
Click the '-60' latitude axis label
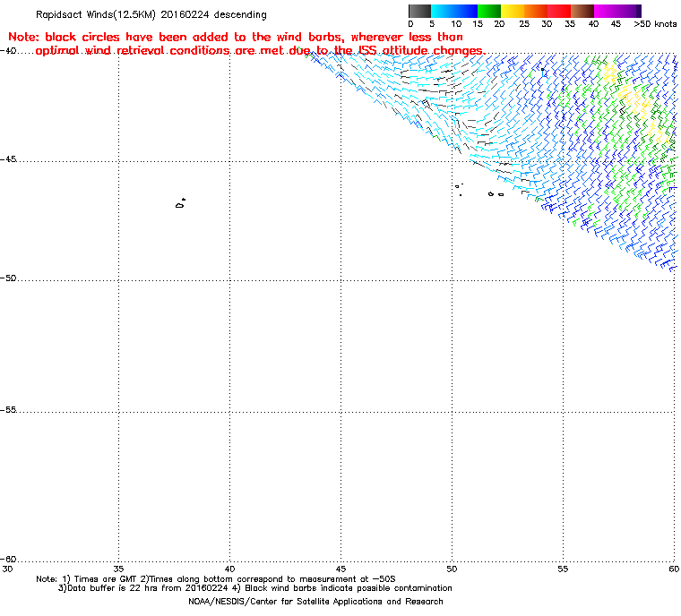[8, 559]
